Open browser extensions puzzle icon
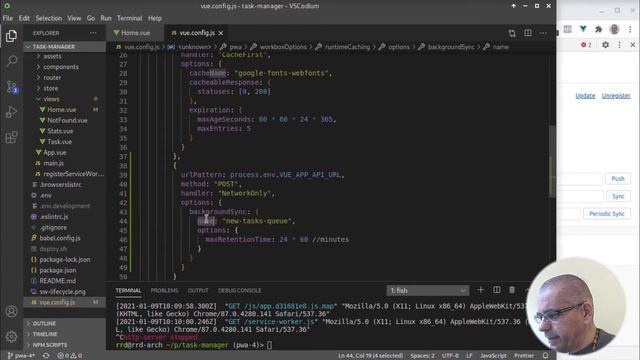This screenshot has width=640, height=360. pyautogui.click(x=598, y=29)
